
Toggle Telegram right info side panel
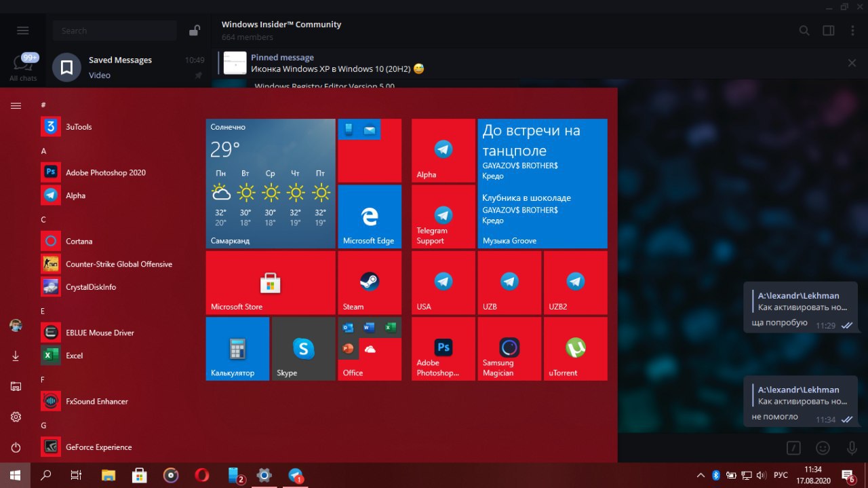pyautogui.click(x=828, y=31)
